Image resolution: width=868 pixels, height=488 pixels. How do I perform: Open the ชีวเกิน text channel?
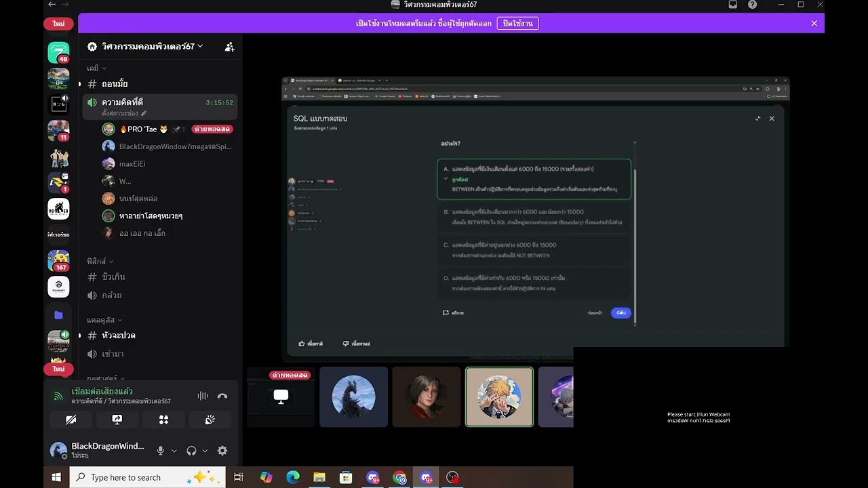coord(160,277)
